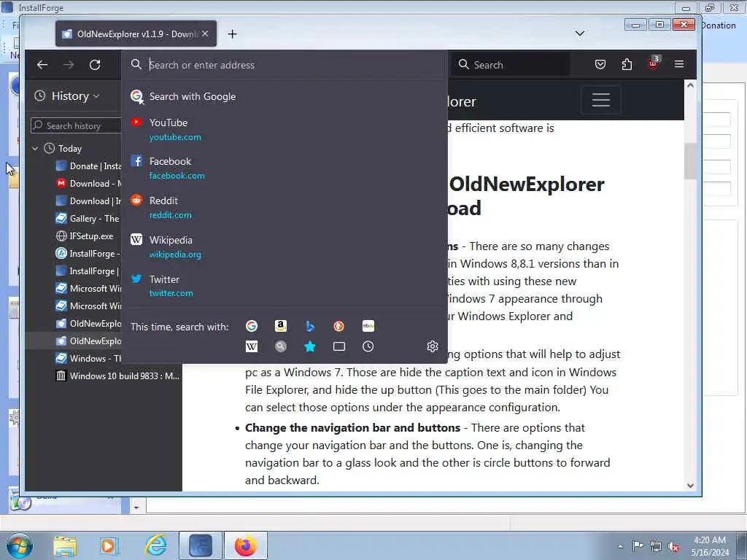The width and height of the screenshot is (747, 560).
Task: Search this time with Wikipedia icon
Action: coord(252,346)
